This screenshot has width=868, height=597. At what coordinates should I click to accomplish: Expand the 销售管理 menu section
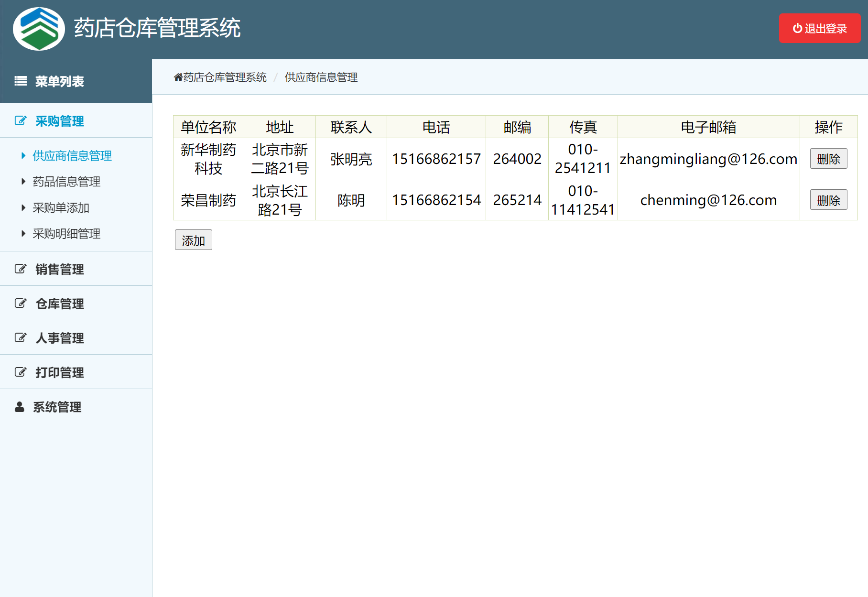[60, 269]
